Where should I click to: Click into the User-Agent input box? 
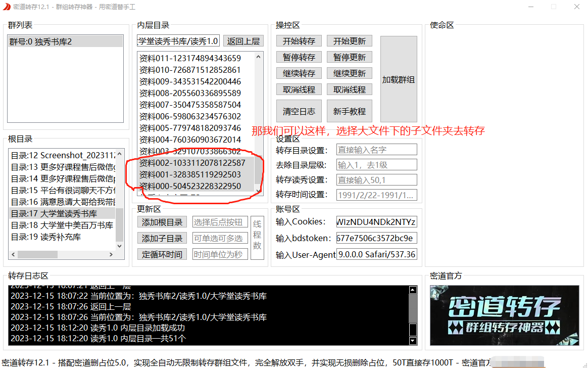[376, 254]
